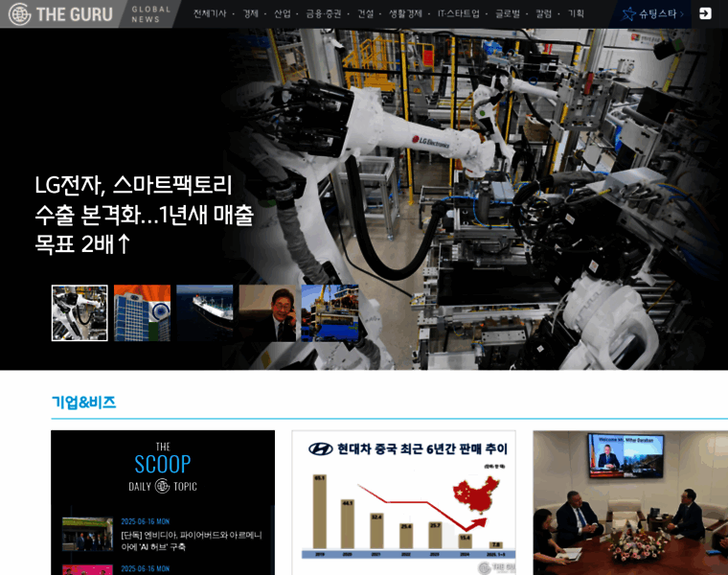This screenshot has height=575, width=728.
Task: Open the 기업&비즈 section heading
Action: point(83,402)
